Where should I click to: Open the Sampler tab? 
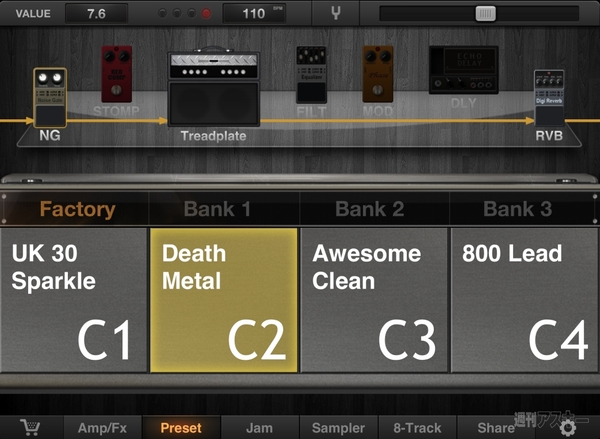(338, 428)
